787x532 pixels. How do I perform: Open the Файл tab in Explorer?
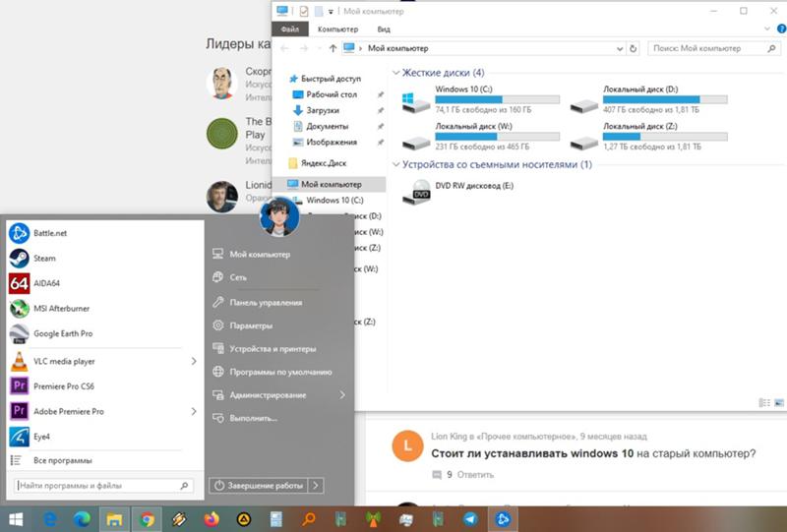pyautogui.click(x=290, y=30)
